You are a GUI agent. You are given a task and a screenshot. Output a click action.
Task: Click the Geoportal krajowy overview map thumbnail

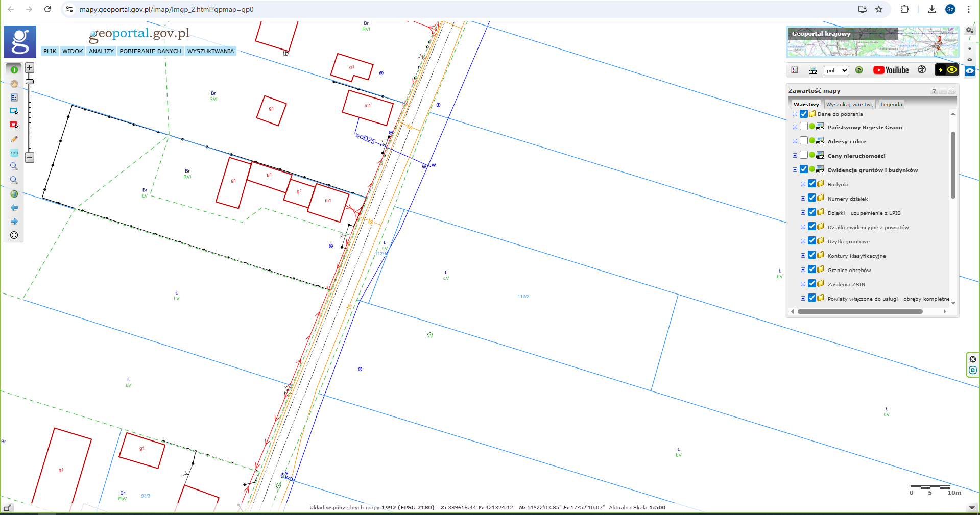click(x=873, y=43)
